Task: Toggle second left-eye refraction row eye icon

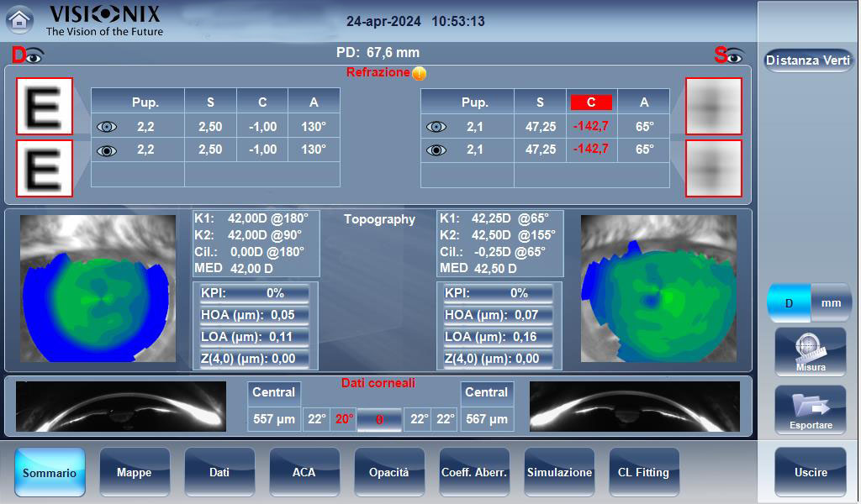Action: coord(436,150)
